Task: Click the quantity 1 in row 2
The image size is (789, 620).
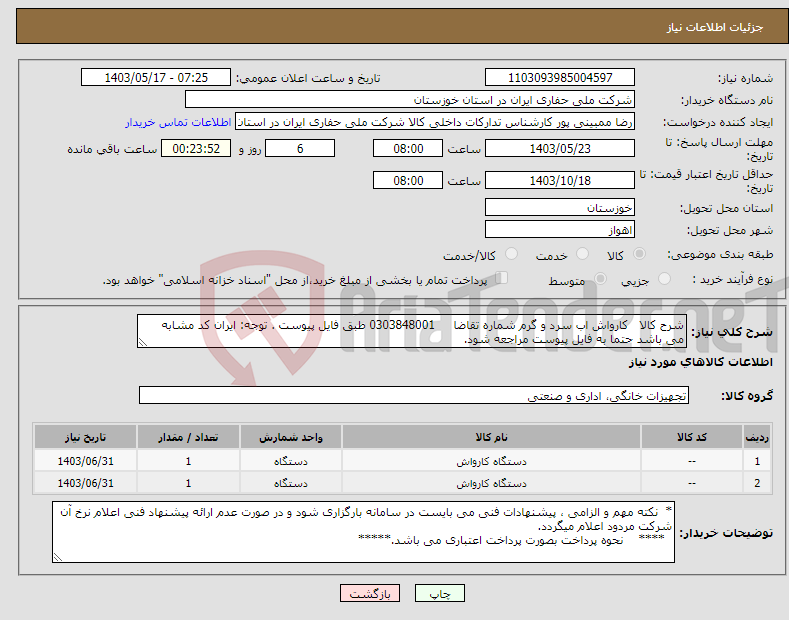Action: 188,483
